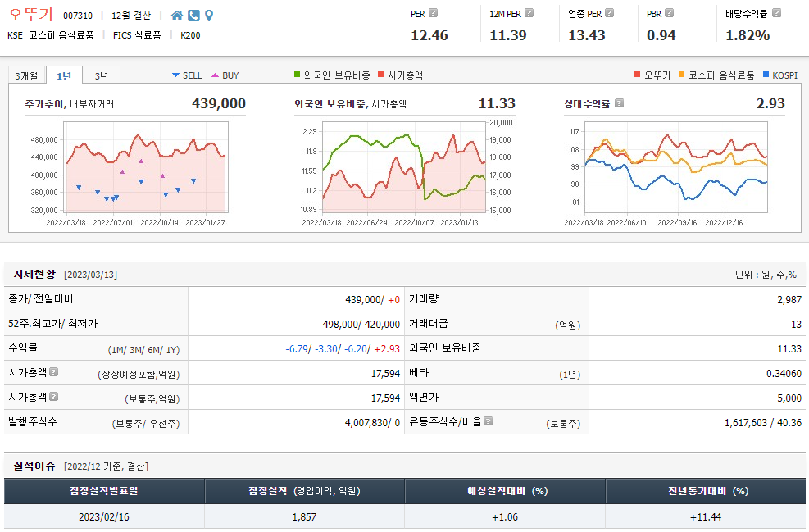Click stock code 007310
The image size is (809, 532).
coord(78,16)
